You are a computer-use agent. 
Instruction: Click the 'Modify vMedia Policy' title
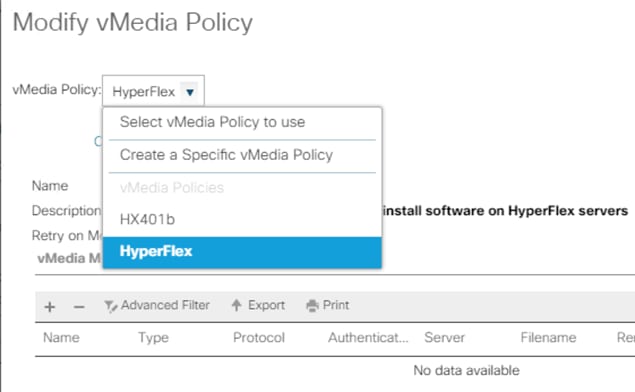[132, 22]
